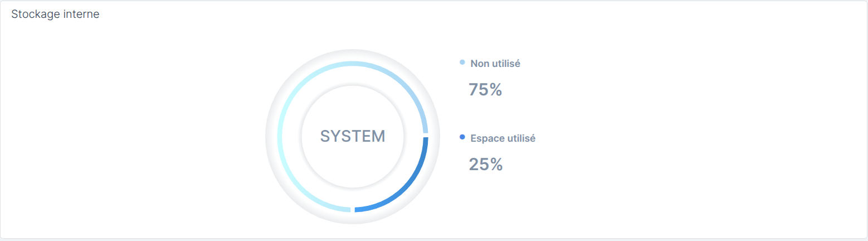Click the top of the unused arc
868x241 pixels.
353,64
